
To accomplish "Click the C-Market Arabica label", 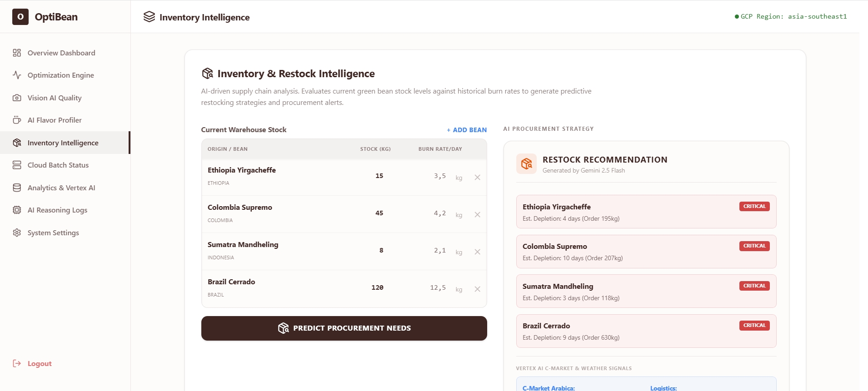I will (x=549, y=388).
